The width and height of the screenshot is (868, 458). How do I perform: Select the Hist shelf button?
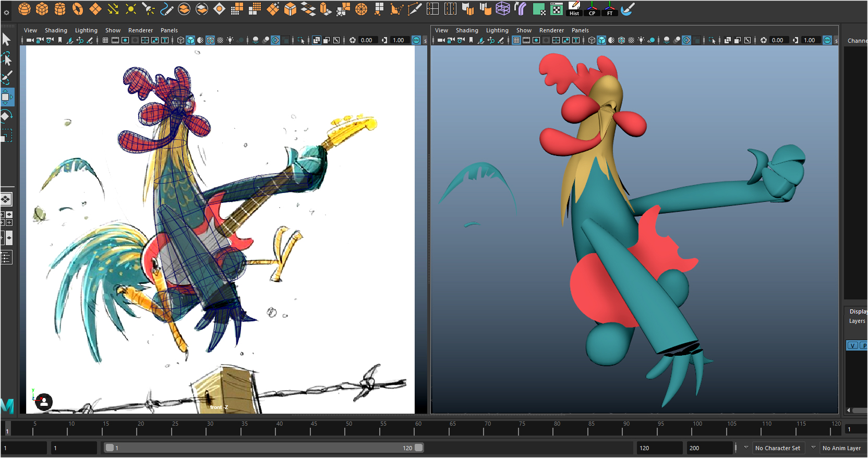click(x=574, y=9)
